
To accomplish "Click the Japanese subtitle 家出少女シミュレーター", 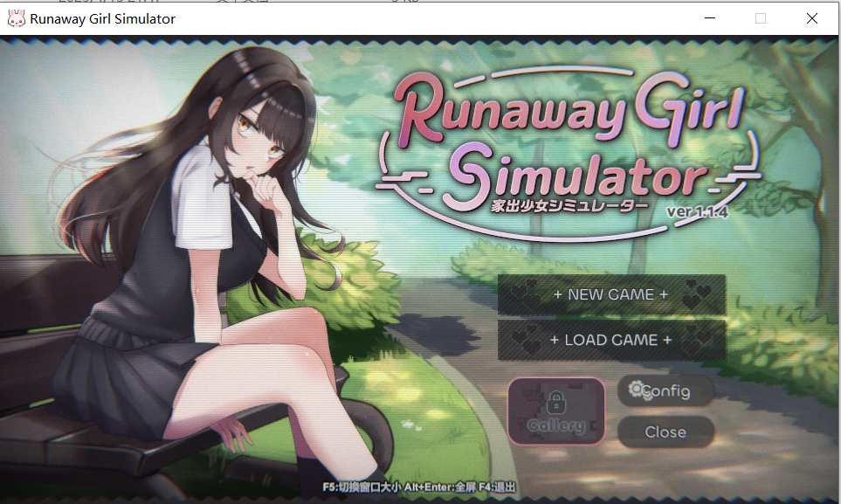I will click(x=569, y=207).
